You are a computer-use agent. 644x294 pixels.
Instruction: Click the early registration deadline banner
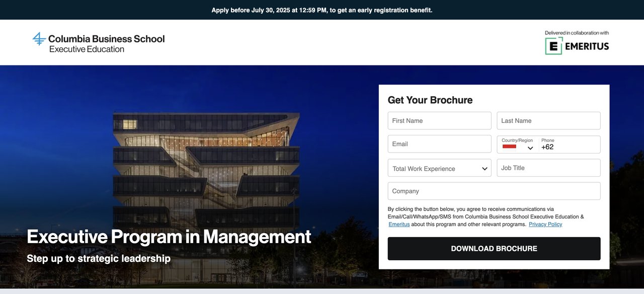tap(322, 10)
